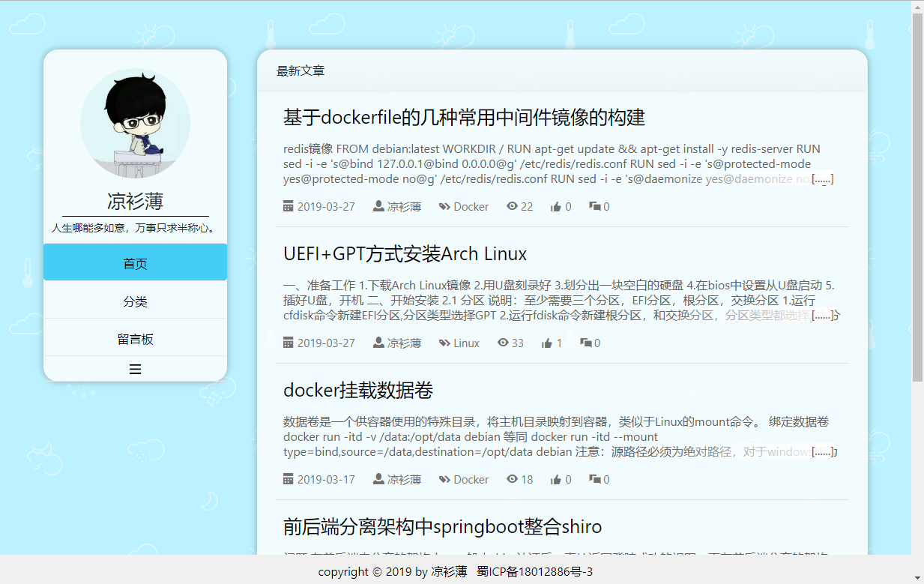Click the calendar icon beside 2019-03-17
Viewport: 924px width, 584px height.
click(289, 479)
